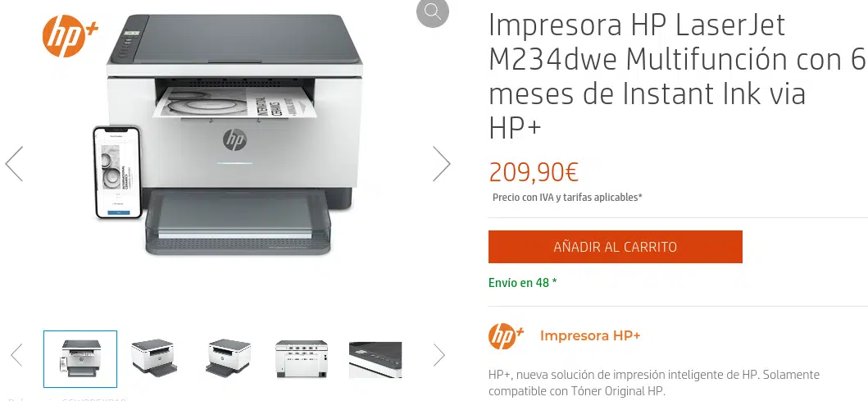Screen dimensions: 868x401
Task: Click the HP logo on the printer front
Action: pyautogui.click(x=234, y=139)
